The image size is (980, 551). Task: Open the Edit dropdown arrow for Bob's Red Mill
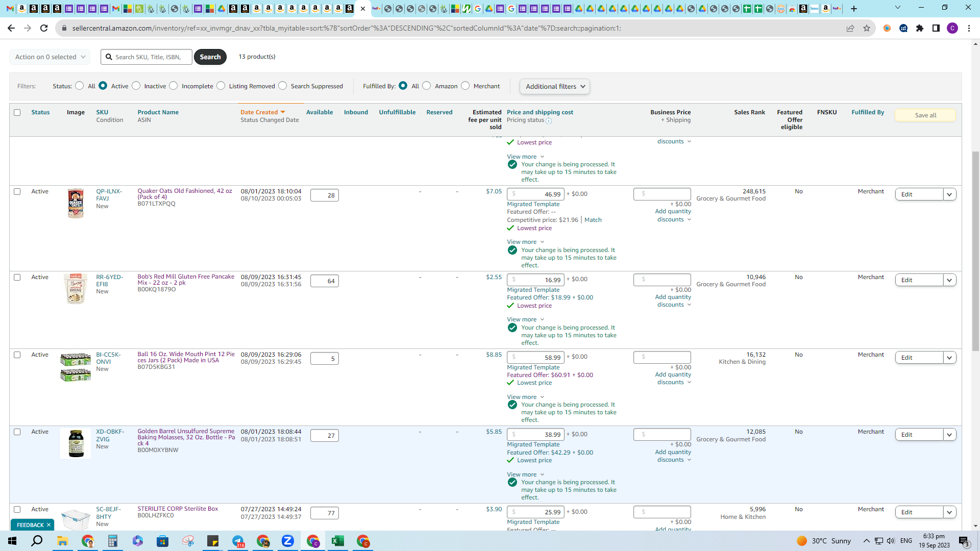pos(950,280)
